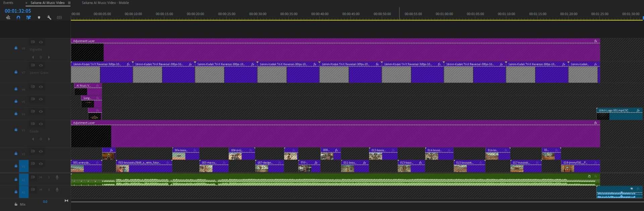Hide V7 16mm Grain track output eye
The width and height of the screenshot is (644, 211).
pyautogui.click(x=41, y=66)
